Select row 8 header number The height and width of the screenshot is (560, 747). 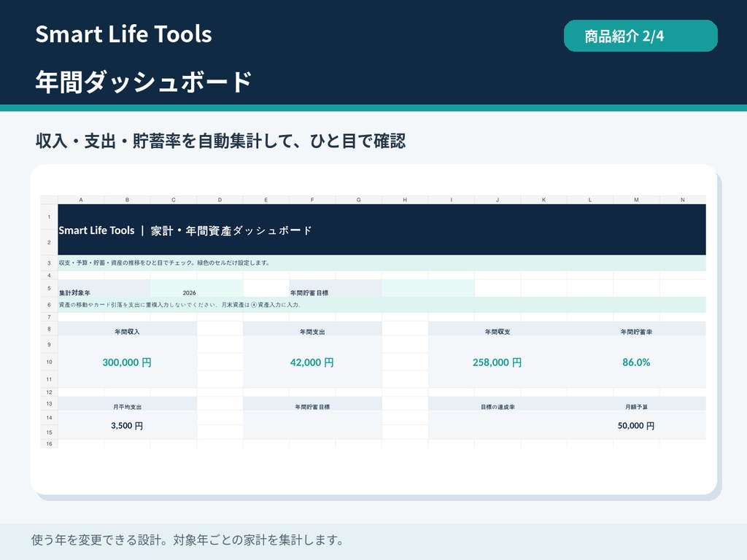(x=49, y=329)
